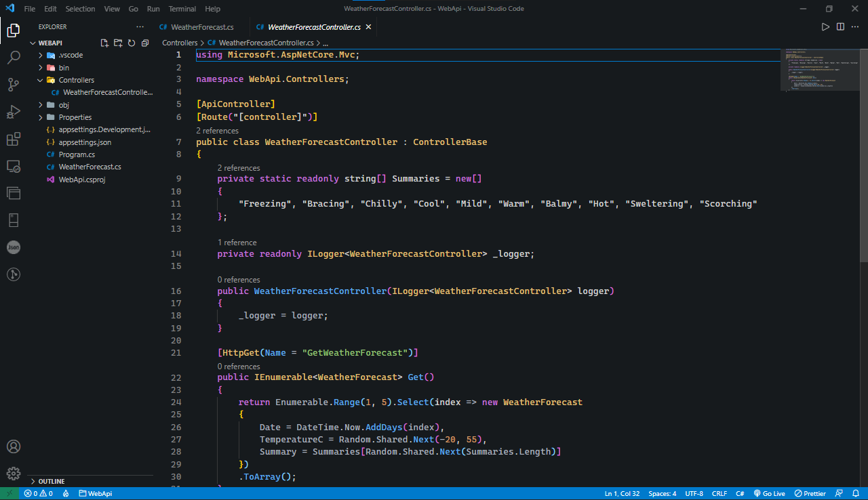Image resolution: width=868 pixels, height=500 pixels.
Task: Open the Accounts menu icon
Action: tap(14, 446)
